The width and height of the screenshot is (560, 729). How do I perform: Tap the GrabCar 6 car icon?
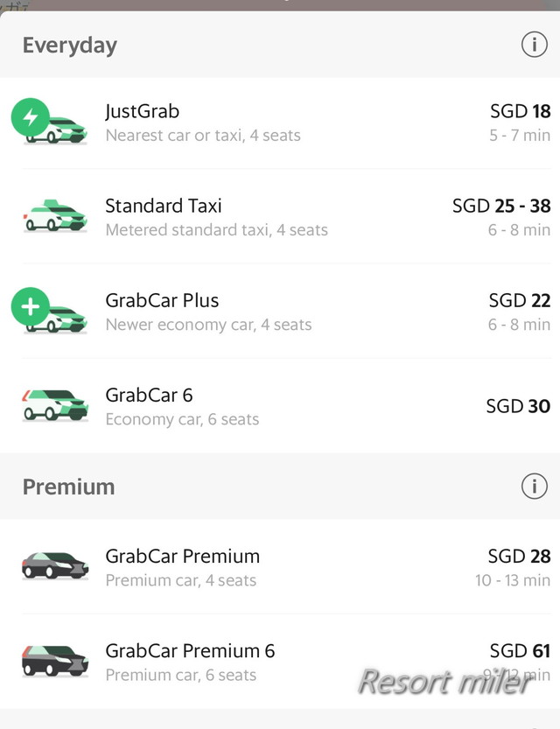[x=54, y=405]
